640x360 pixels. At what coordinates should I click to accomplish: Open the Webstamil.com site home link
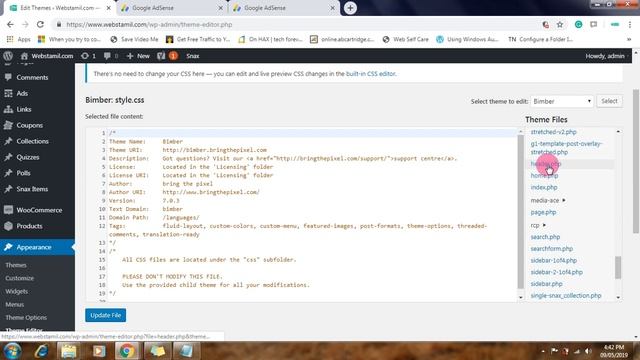coord(47,56)
